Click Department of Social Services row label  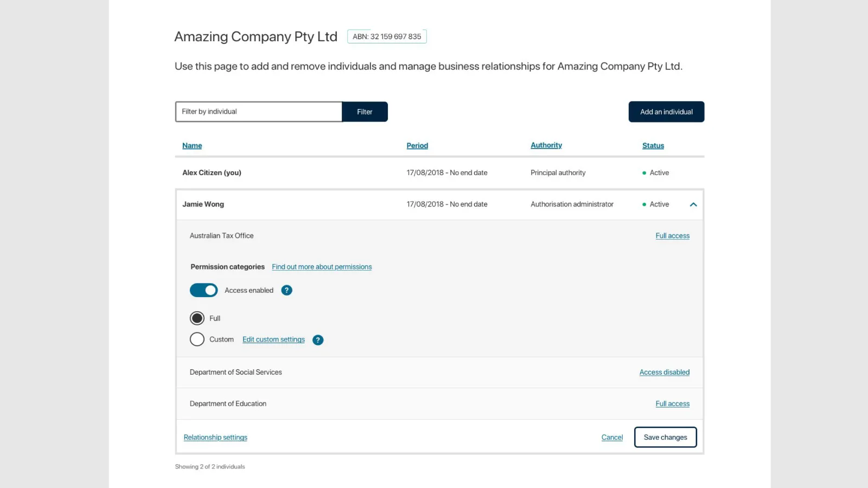(x=236, y=373)
